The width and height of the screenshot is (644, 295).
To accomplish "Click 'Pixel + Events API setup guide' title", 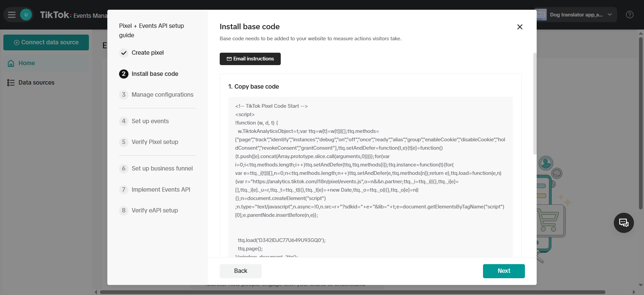I will 152,31.
